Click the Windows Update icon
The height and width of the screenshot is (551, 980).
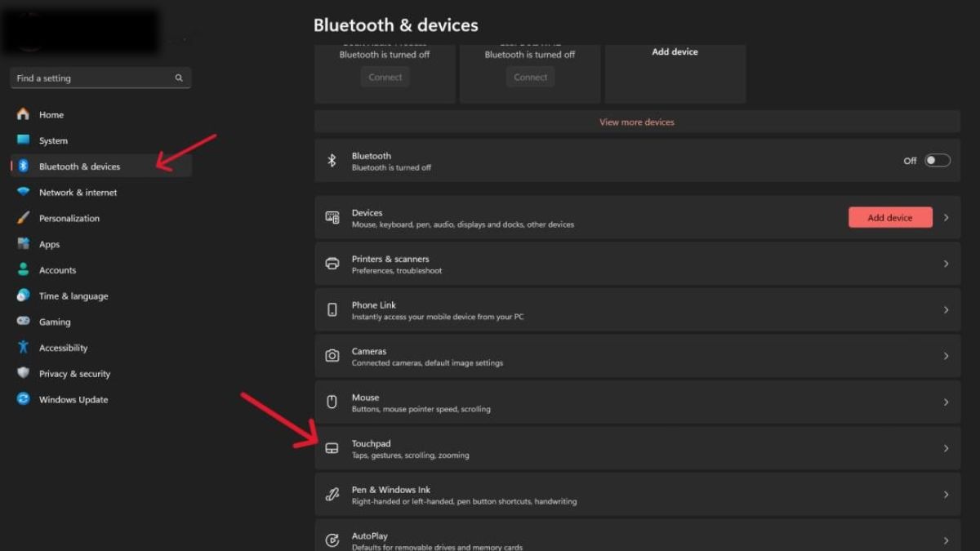(x=23, y=399)
